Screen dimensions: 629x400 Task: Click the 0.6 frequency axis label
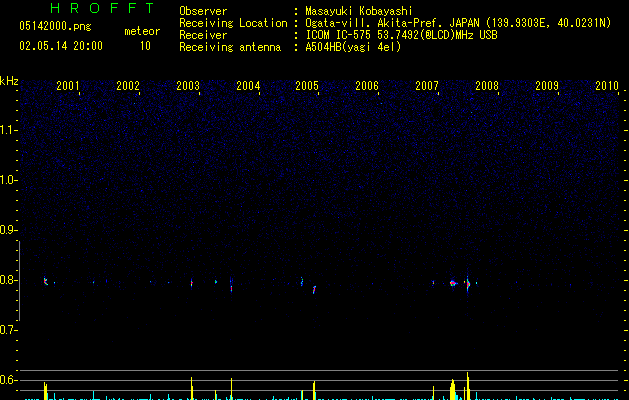tap(8, 380)
